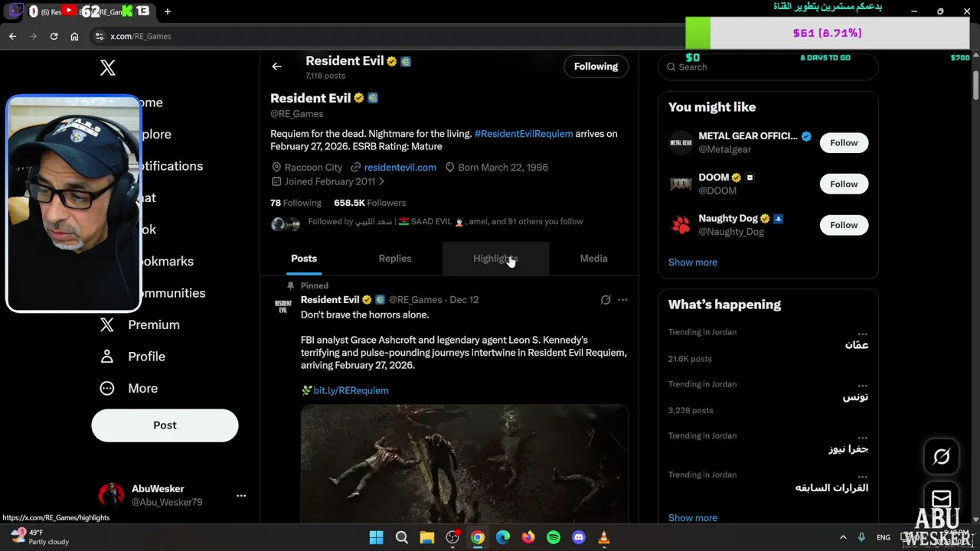This screenshot has width=980, height=551.
Task: View the 658.5K Followers list
Action: [x=370, y=203]
